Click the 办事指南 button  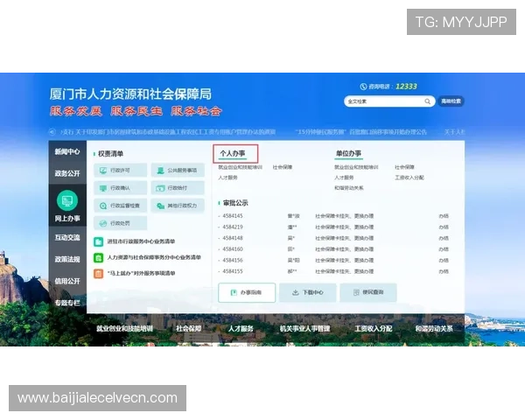[247, 292]
